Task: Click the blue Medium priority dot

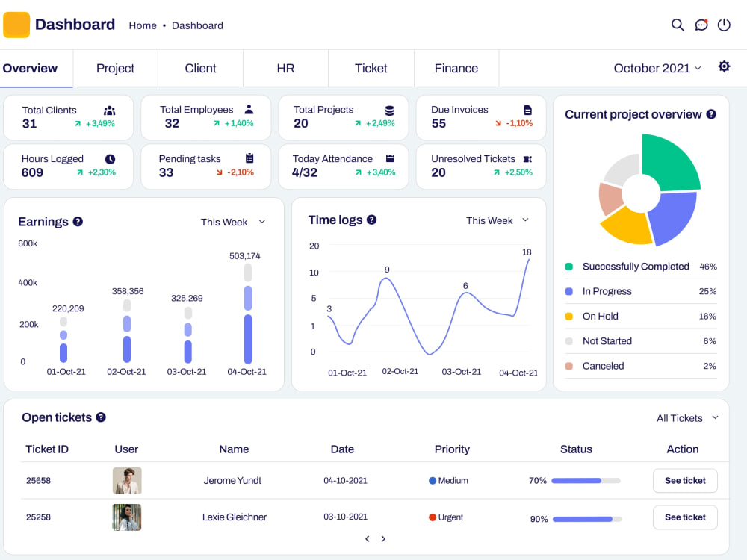Action: coord(432,480)
